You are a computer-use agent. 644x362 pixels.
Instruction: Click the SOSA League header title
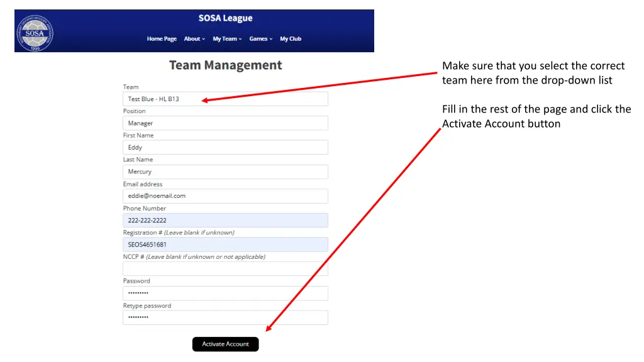pyautogui.click(x=226, y=18)
